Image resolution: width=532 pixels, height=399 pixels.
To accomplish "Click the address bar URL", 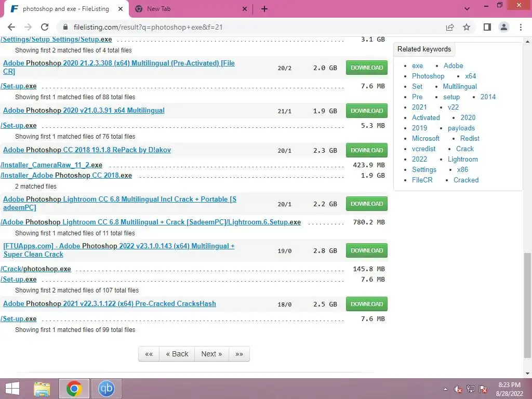I will click(x=148, y=27).
